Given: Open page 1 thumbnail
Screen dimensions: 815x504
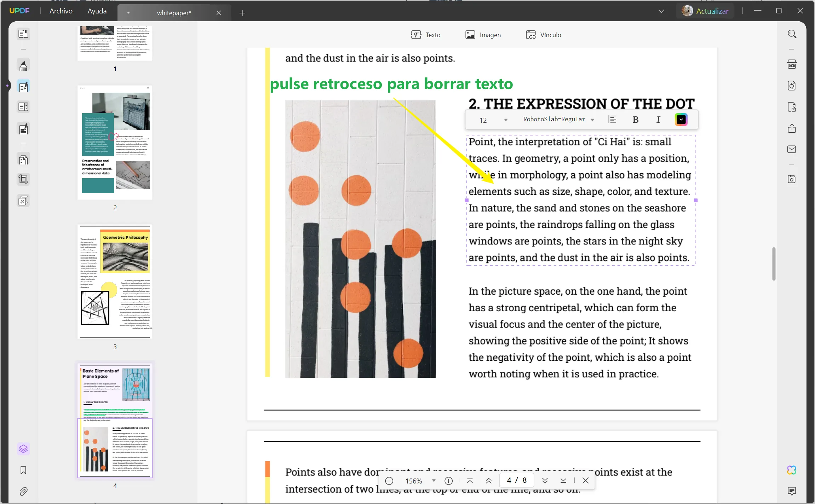Looking at the screenshot, I should tap(115, 43).
